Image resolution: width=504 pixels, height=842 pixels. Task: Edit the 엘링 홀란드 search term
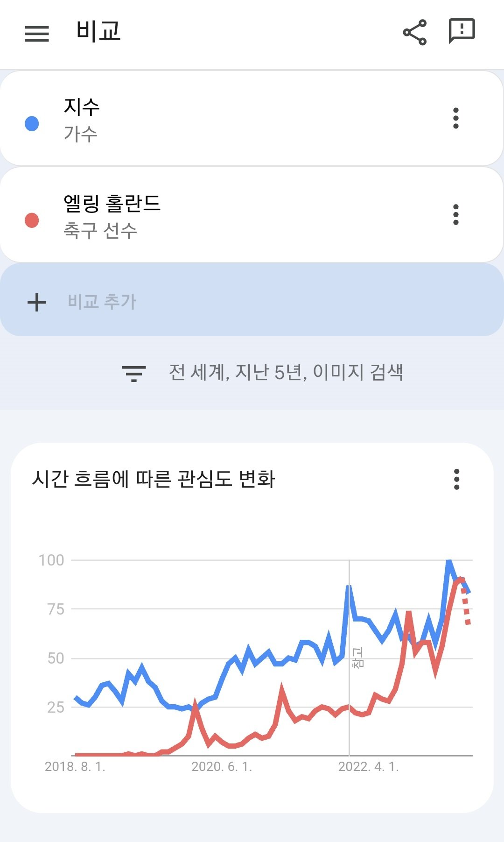coord(112,204)
